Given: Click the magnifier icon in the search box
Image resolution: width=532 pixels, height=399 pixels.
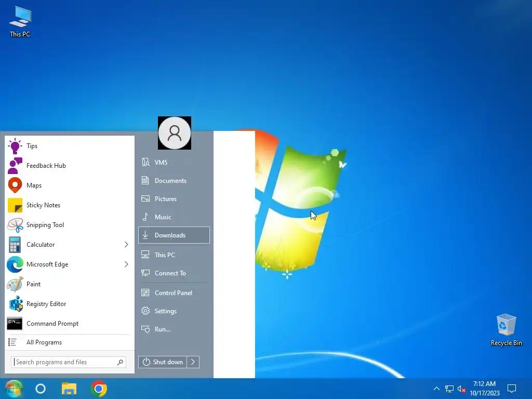Looking at the screenshot, I should (120, 362).
